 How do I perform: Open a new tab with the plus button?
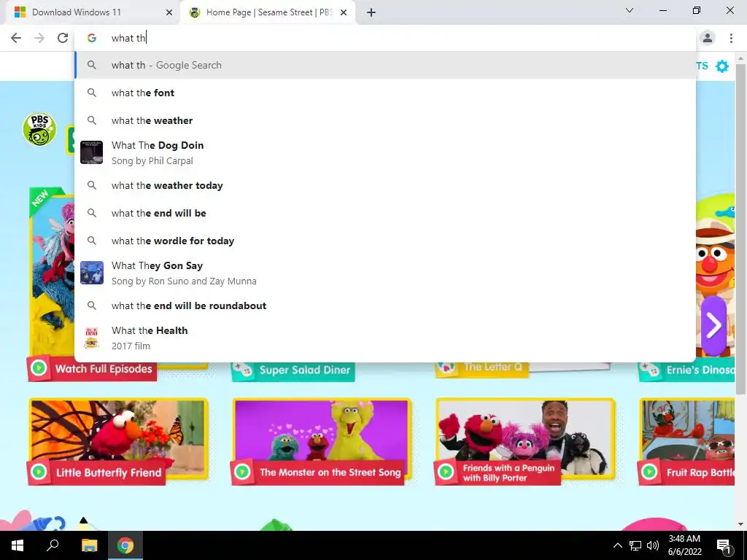pos(371,12)
